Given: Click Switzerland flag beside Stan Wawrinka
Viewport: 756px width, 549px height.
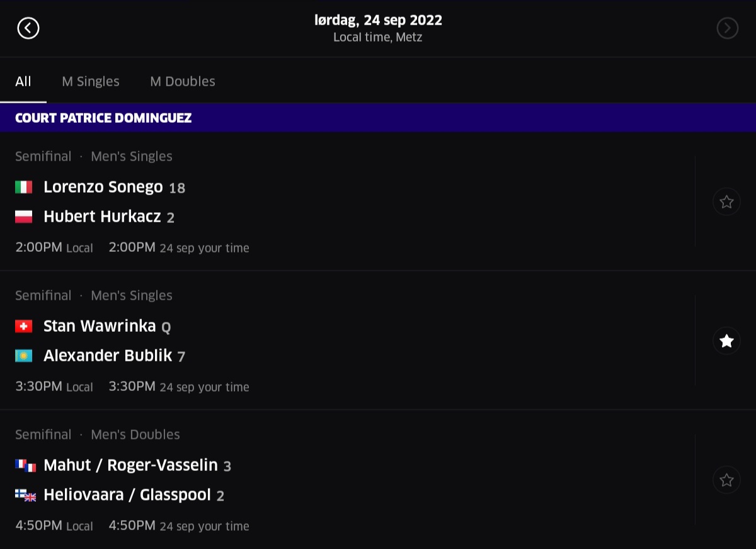Looking at the screenshot, I should click(x=24, y=326).
